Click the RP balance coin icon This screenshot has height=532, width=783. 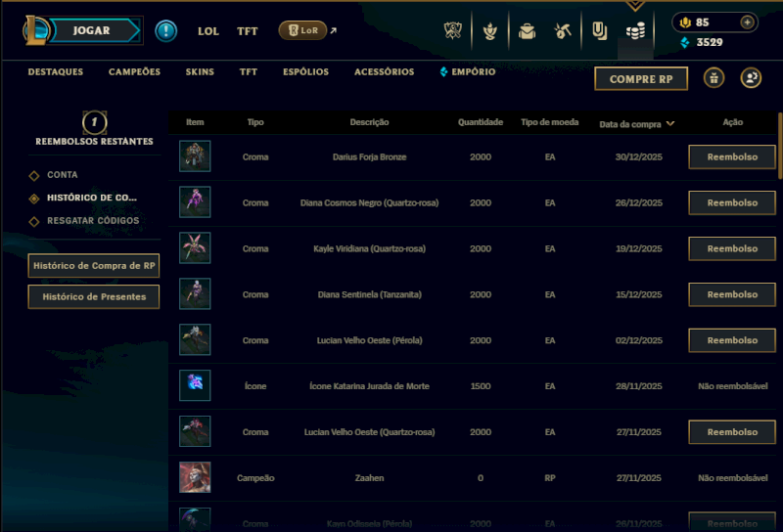tap(685, 22)
